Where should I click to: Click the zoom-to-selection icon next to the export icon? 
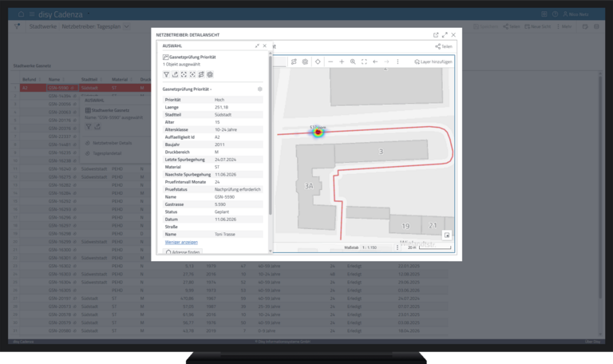[184, 74]
